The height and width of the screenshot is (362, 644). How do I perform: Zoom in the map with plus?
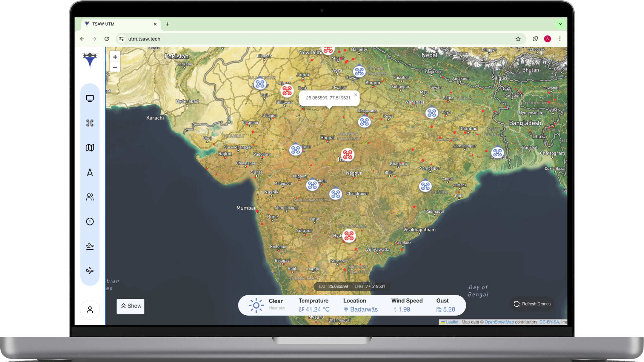click(115, 57)
